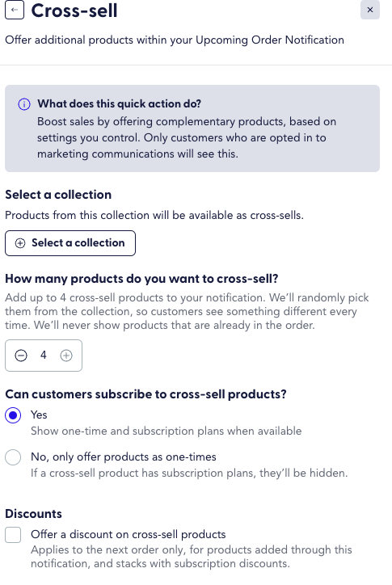392x585 pixels.
Task: Close the Cross-sell panel with X
Action: point(370,10)
